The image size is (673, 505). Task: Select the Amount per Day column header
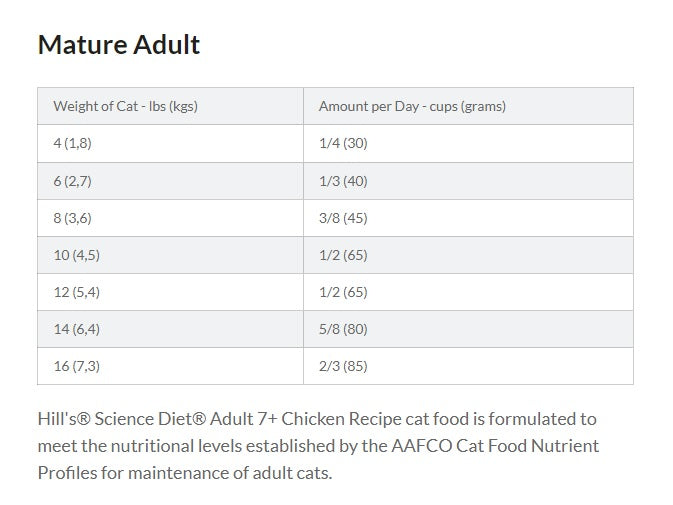click(468, 106)
